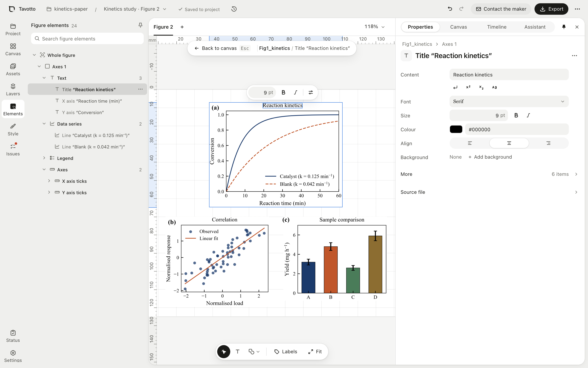
Task: Click the Export button
Action: tap(551, 9)
